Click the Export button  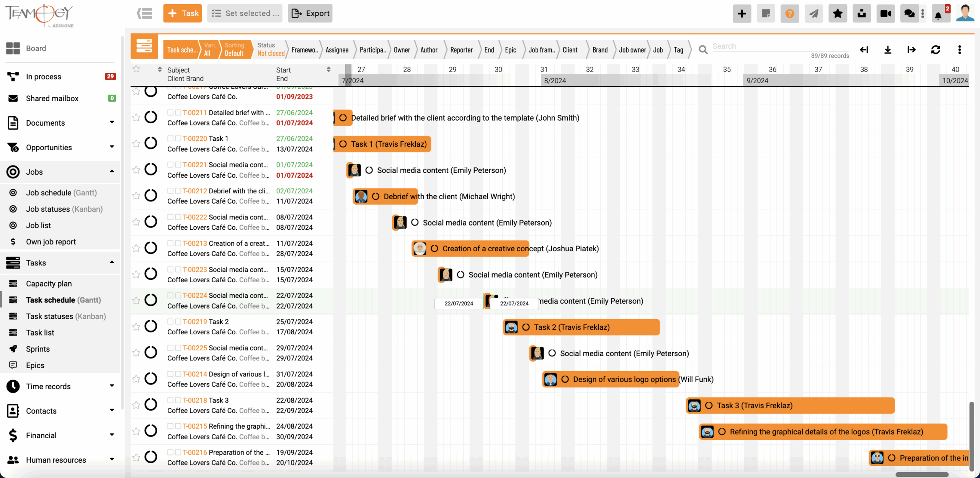click(310, 13)
